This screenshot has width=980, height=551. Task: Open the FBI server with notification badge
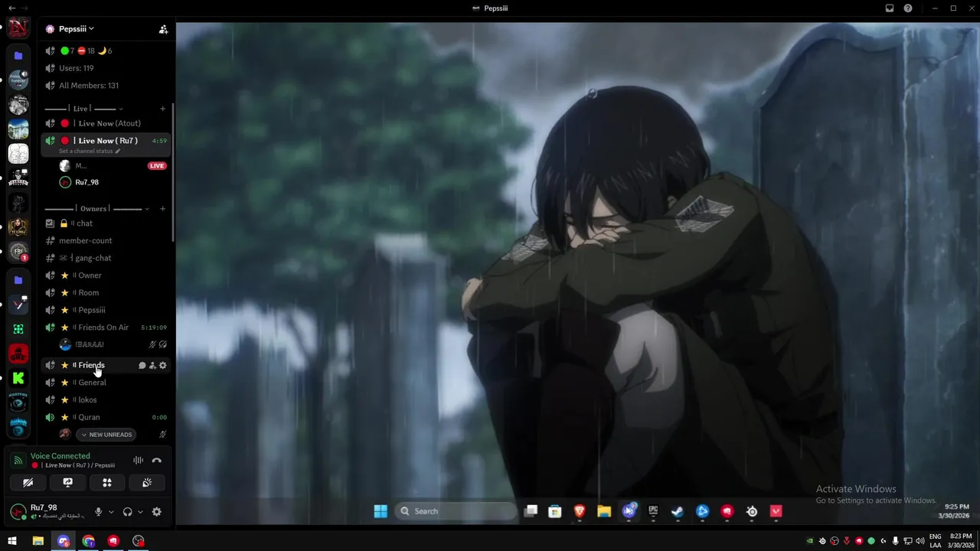click(x=18, y=252)
